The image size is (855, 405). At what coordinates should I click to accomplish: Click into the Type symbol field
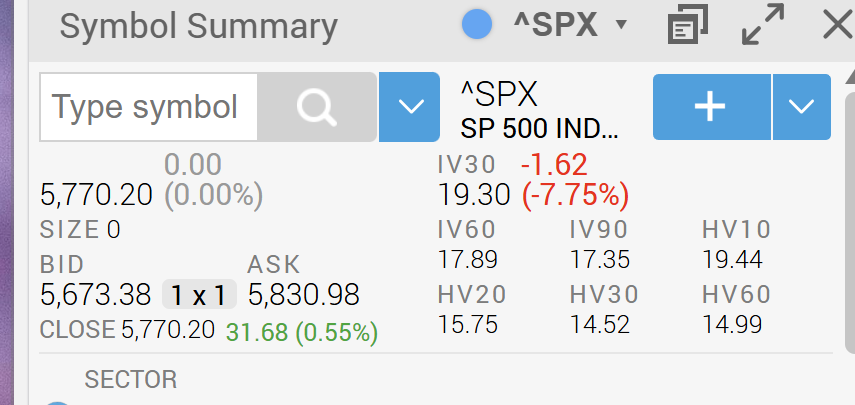(148, 107)
